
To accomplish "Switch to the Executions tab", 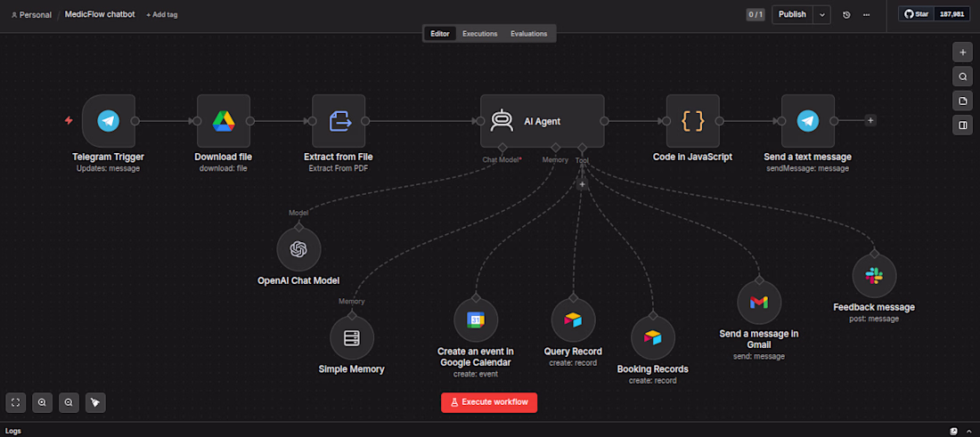I will [480, 34].
